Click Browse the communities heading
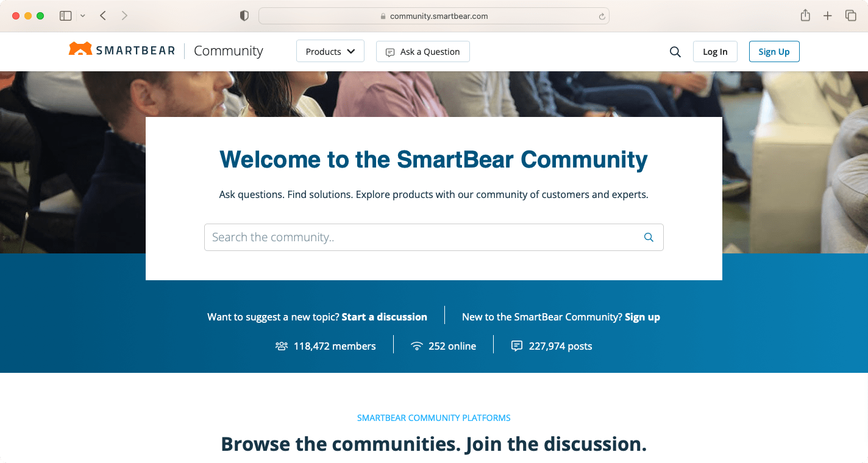Image resolution: width=868 pixels, height=463 pixels. [x=433, y=444]
